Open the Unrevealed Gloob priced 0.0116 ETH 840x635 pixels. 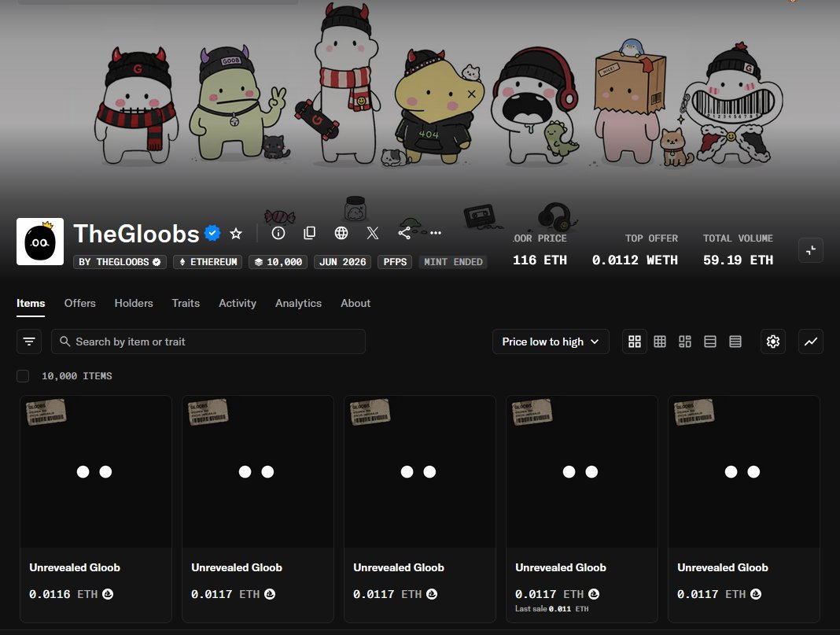[96, 508]
